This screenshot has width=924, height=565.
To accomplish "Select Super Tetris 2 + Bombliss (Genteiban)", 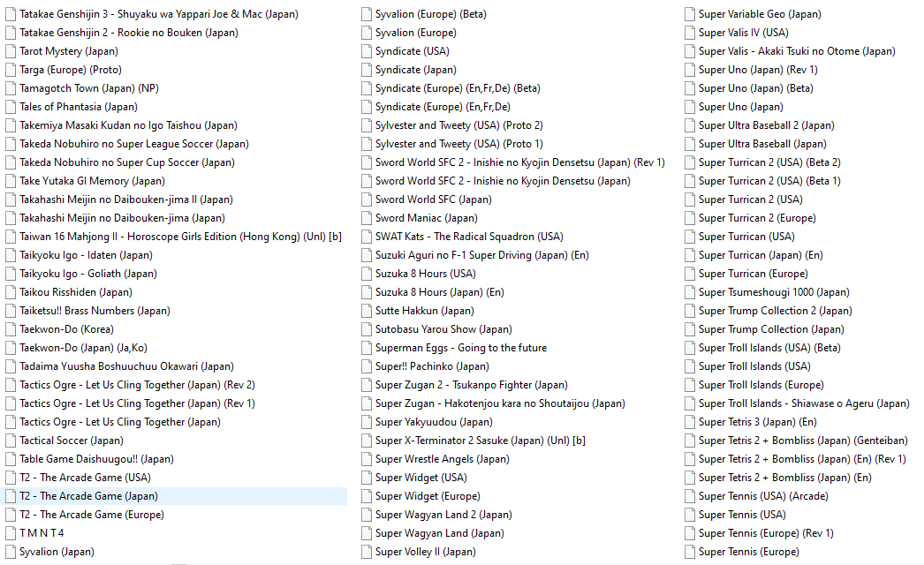I will (x=803, y=441).
